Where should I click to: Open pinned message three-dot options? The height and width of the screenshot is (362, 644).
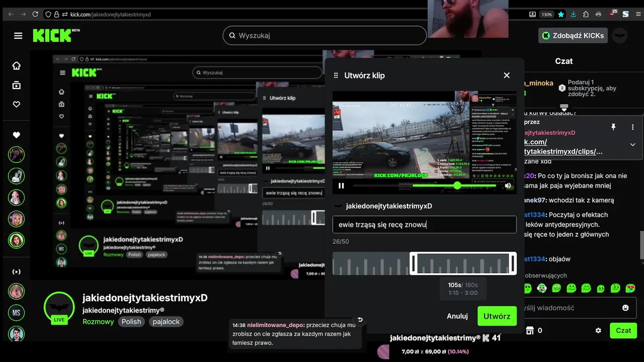click(632, 127)
